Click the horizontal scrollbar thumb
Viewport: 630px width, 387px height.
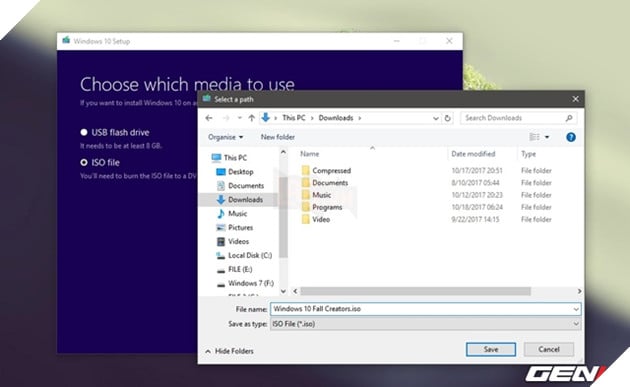415,291
